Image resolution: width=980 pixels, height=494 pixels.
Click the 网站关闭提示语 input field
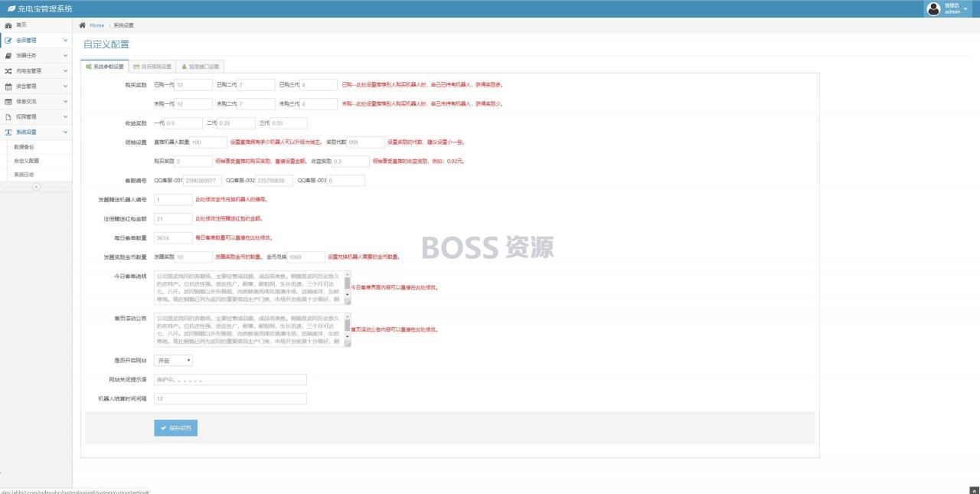tap(230, 379)
